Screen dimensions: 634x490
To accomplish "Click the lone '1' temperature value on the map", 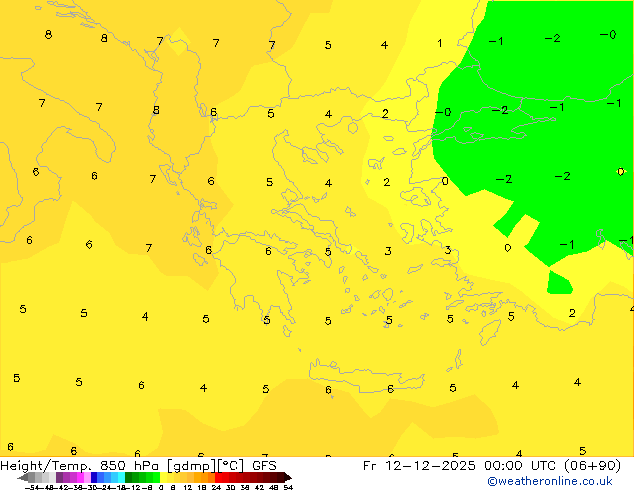I will pyautogui.click(x=440, y=43).
